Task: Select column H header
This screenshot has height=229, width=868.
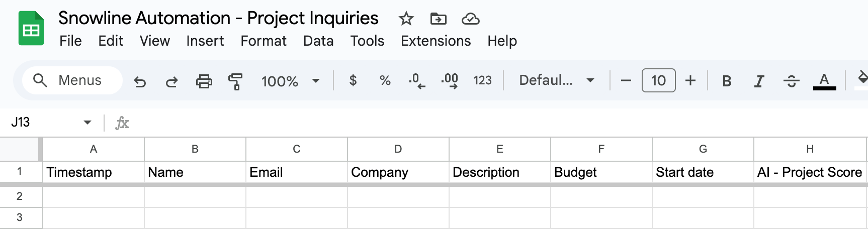Action: (x=810, y=149)
